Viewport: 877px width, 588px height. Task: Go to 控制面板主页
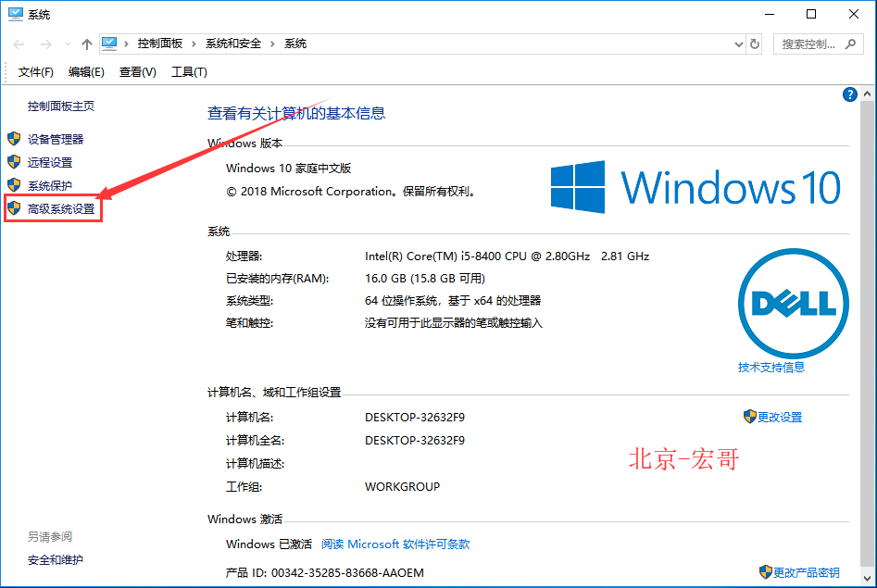pyautogui.click(x=61, y=106)
